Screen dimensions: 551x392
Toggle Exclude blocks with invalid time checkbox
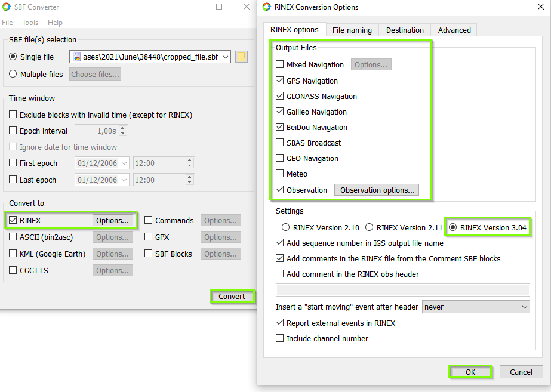pyautogui.click(x=13, y=115)
